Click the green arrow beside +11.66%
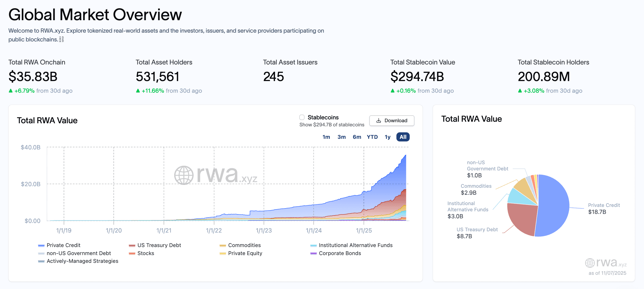Viewport: 644px width, 289px height. coord(138,91)
